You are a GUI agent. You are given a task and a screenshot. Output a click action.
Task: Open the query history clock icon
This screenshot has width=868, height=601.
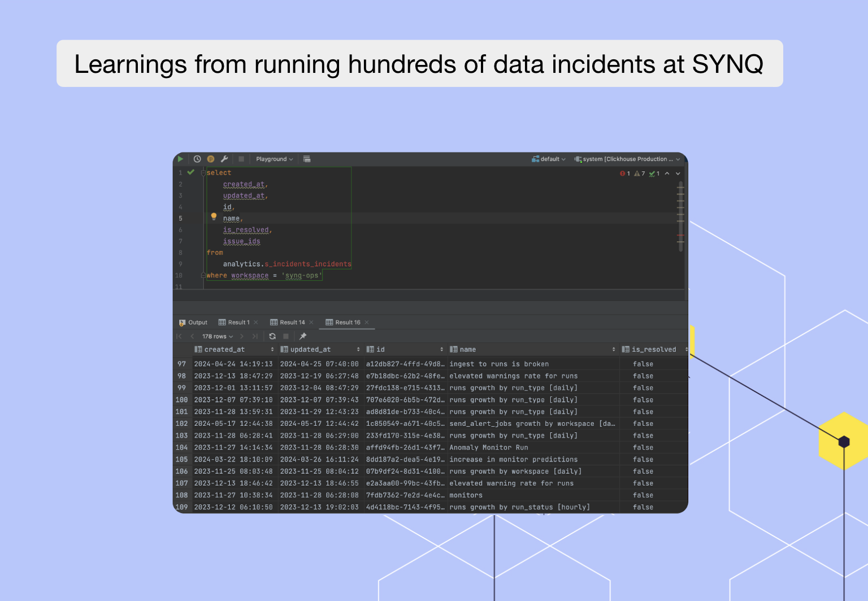(x=197, y=159)
